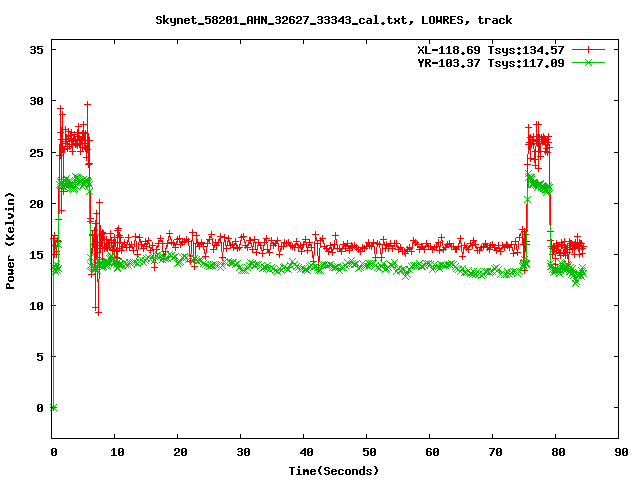Viewport: 640px width, 480px height.
Task: Click the y-axis tick label 15
Action: pos(36,255)
